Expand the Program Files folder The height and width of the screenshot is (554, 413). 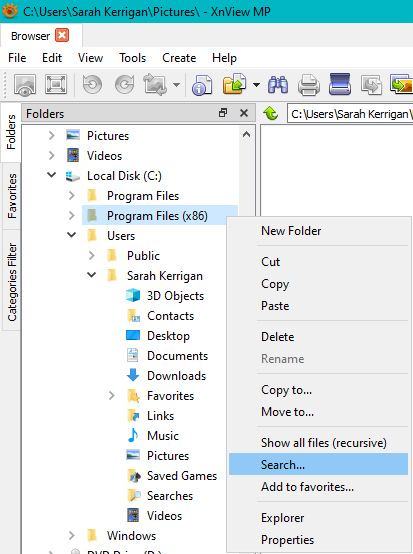click(x=72, y=195)
